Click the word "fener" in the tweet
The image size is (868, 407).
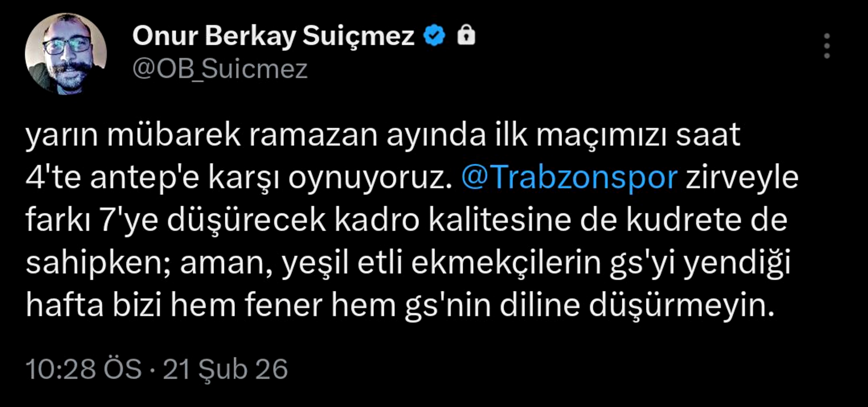pos(283,306)
